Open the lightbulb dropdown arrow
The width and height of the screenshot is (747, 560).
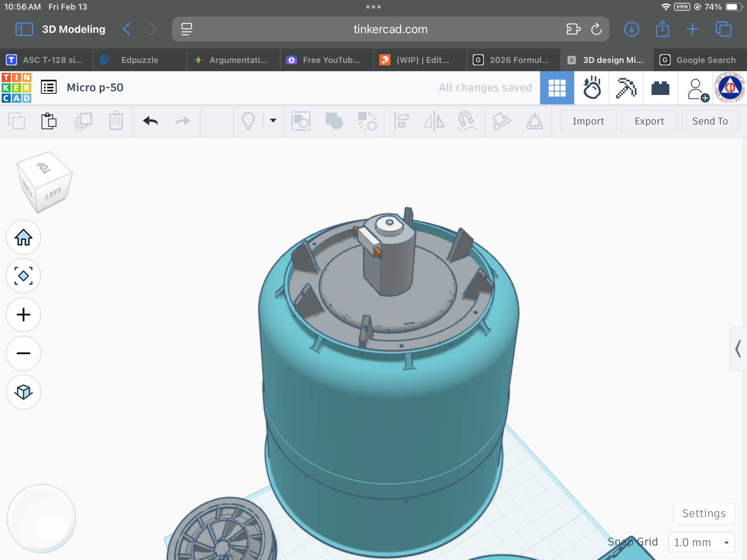(x=273, y=121)
